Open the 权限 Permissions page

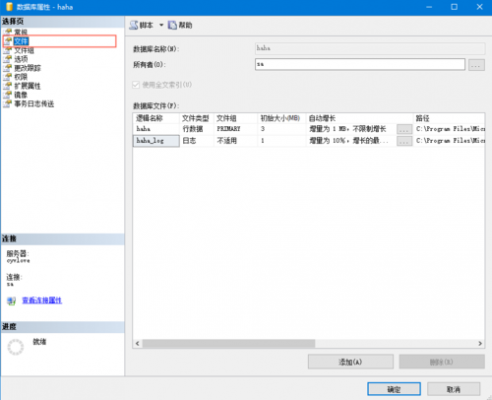pyautogui.click(x=21, y=77)
